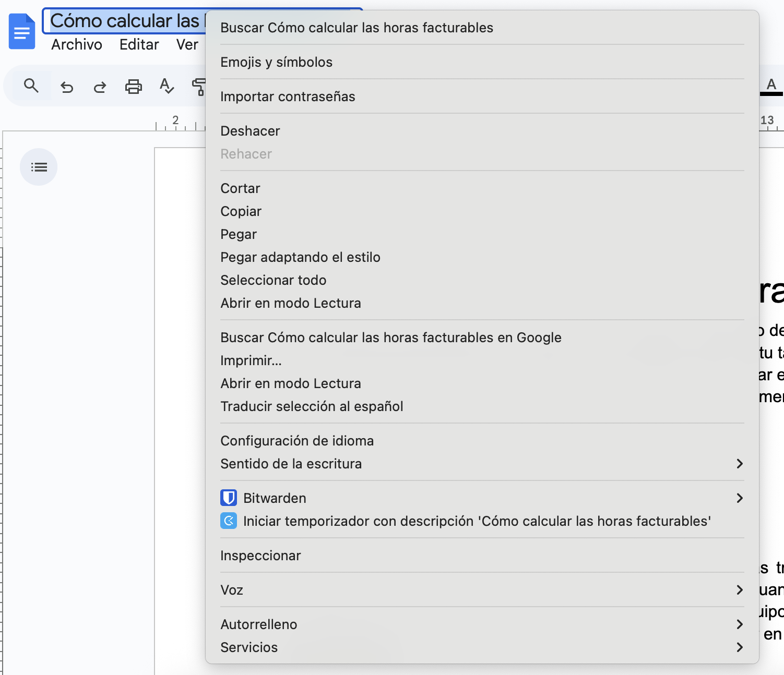Select the paint format tool
This screenshot has width=784, height=675.
(x=200, y=86)
